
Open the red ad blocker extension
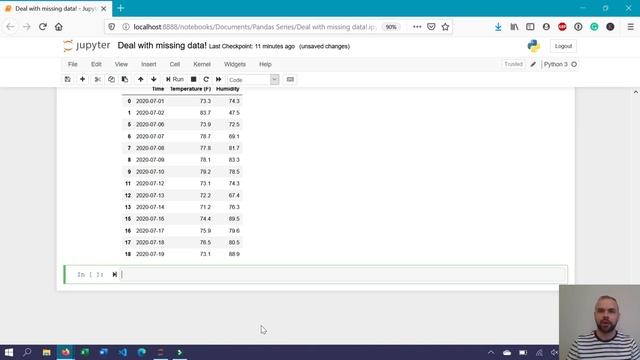562,27
